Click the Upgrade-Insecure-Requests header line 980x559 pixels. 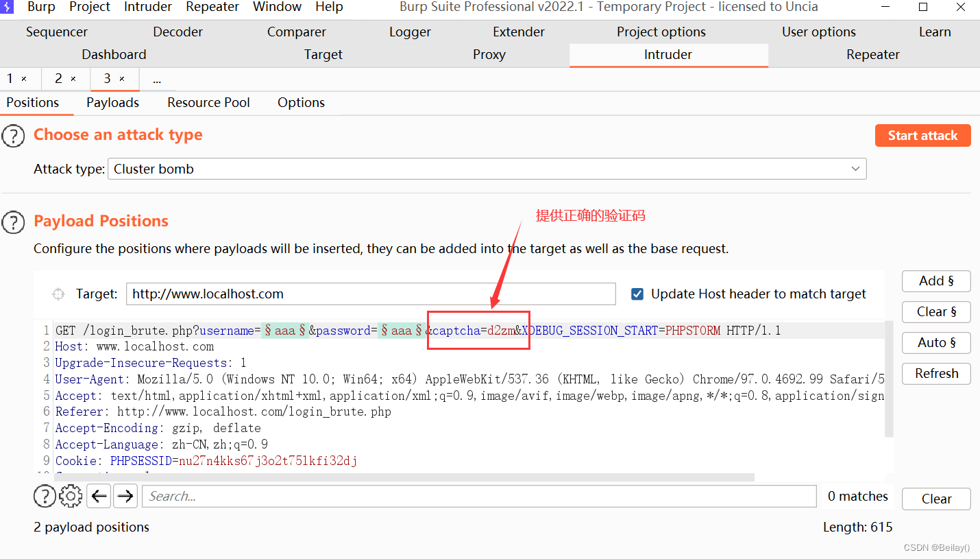[151, 364]
